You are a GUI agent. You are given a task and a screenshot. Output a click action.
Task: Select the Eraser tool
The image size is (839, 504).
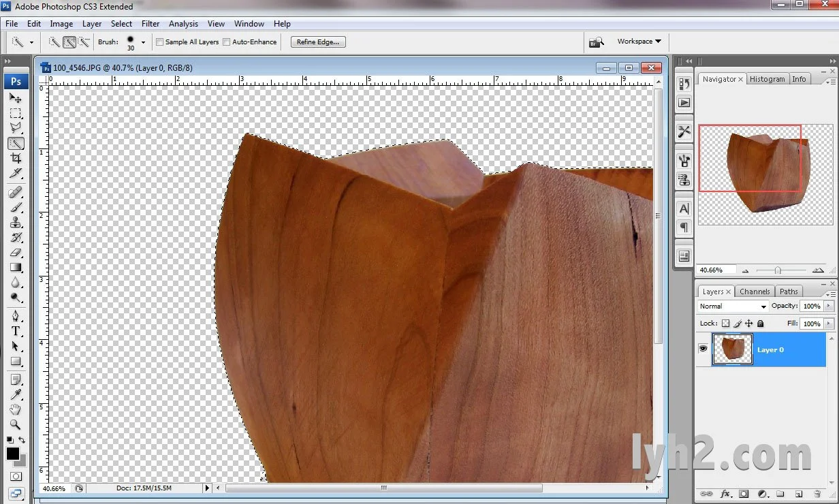(x=16, y=253)
